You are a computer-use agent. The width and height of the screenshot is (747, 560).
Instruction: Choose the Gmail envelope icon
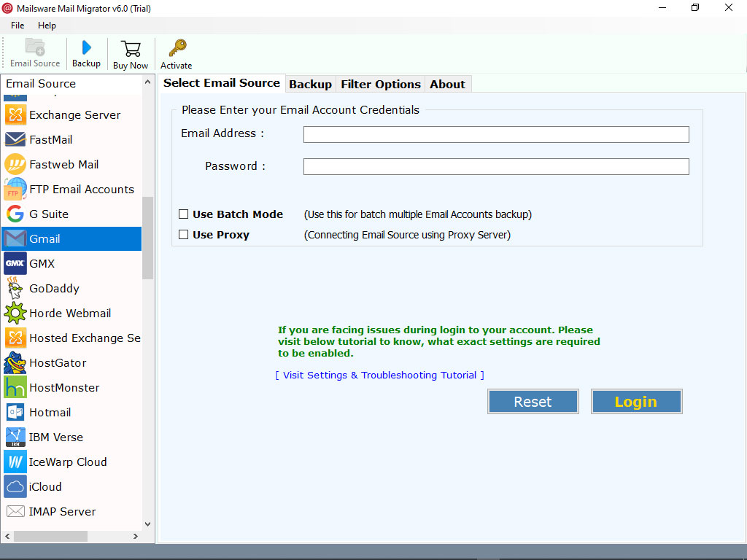click(15, 238)
